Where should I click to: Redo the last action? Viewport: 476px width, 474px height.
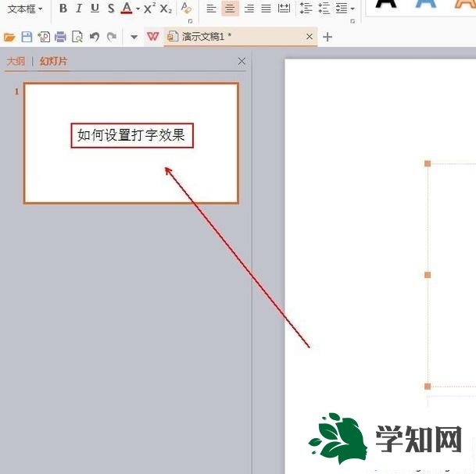(x=112, y=37)
